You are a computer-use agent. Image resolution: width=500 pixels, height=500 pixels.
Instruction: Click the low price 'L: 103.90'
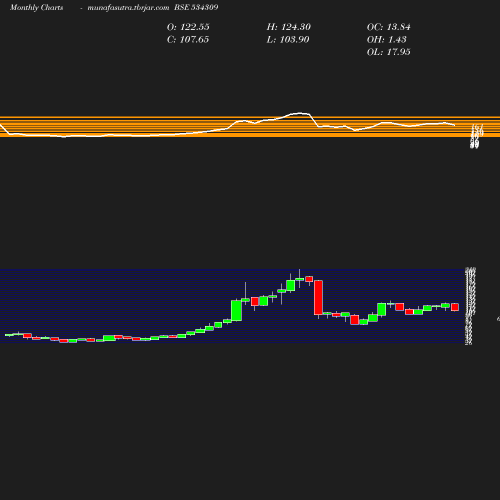288,40
